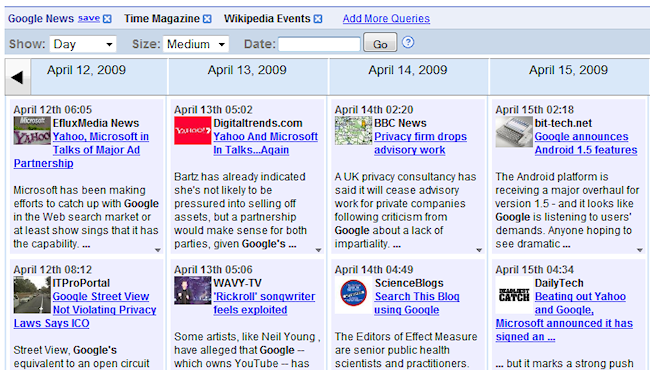Open the Digitaltrends Yahoo logo thumbnail
The image size is (650, 370).
click(x=192, y=131)
